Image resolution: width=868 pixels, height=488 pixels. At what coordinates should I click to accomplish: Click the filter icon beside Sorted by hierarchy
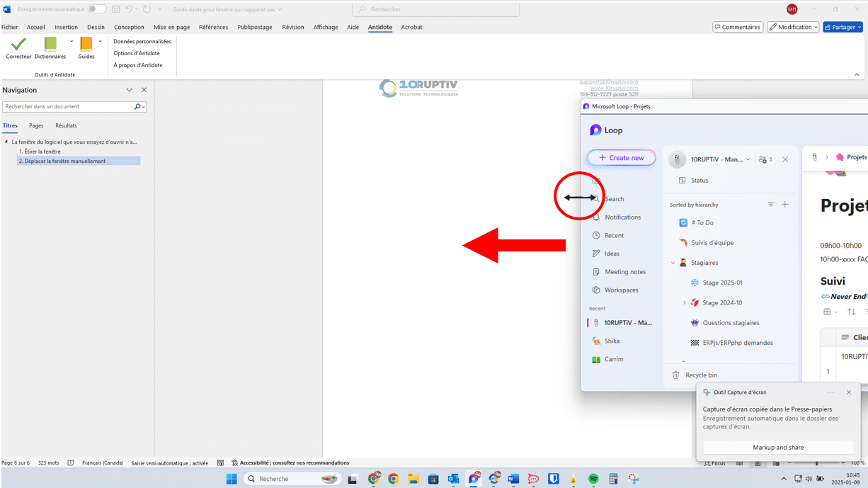770,205
